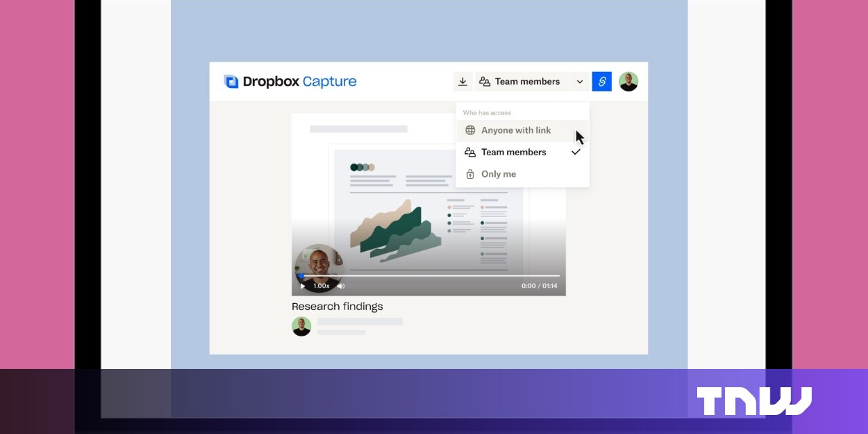Choose Team members in access menu
This screenshot has height=434, width=868.
[523, 152]
